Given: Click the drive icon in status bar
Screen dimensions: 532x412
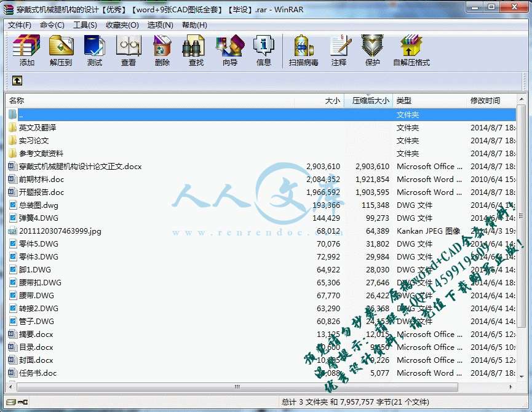Looking at the screenshot, I should [11, 402].
